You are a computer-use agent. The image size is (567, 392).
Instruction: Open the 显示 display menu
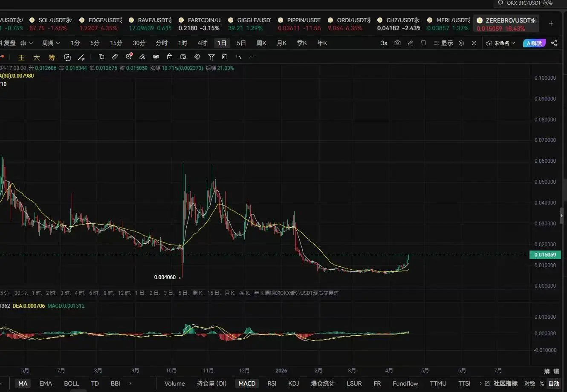[443, 43]
